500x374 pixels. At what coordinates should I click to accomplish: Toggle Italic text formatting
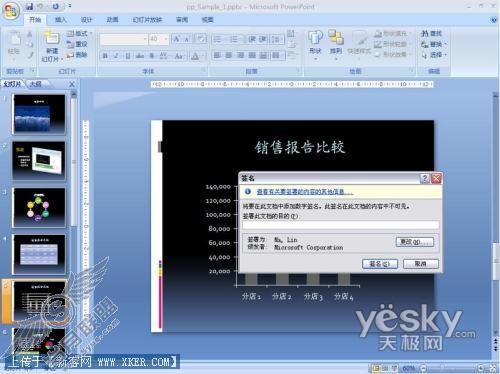(x=116, y=56)
